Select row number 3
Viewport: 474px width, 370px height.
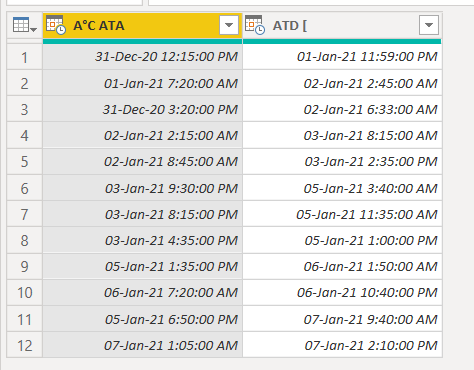pos(24,109)
